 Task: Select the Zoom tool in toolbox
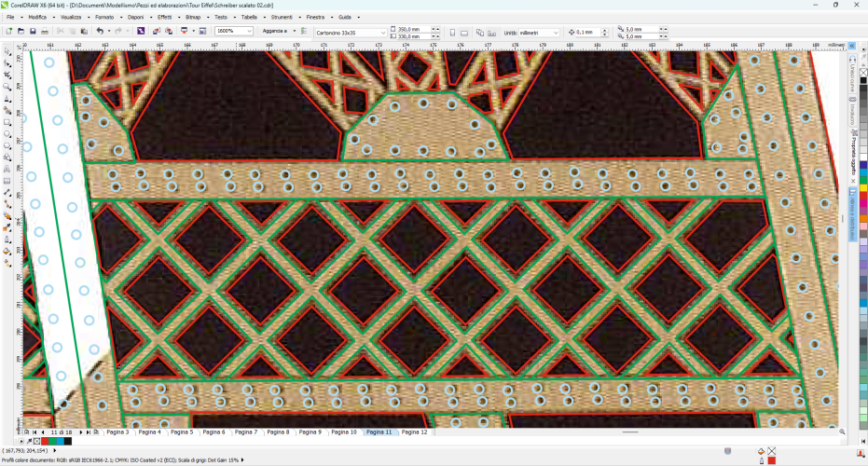point(7,87)
